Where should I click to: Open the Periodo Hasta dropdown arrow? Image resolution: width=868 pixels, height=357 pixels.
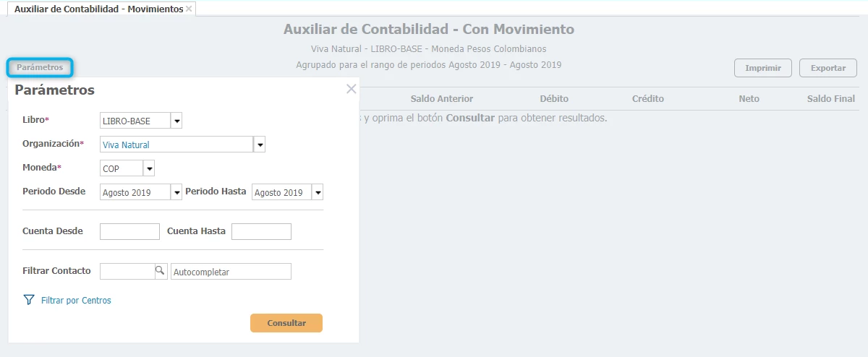(318, 192)
